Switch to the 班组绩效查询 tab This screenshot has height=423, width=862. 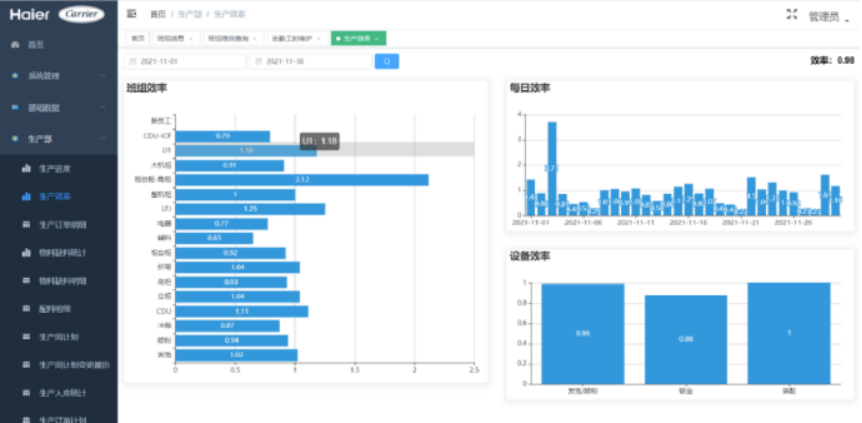(229, 38)
